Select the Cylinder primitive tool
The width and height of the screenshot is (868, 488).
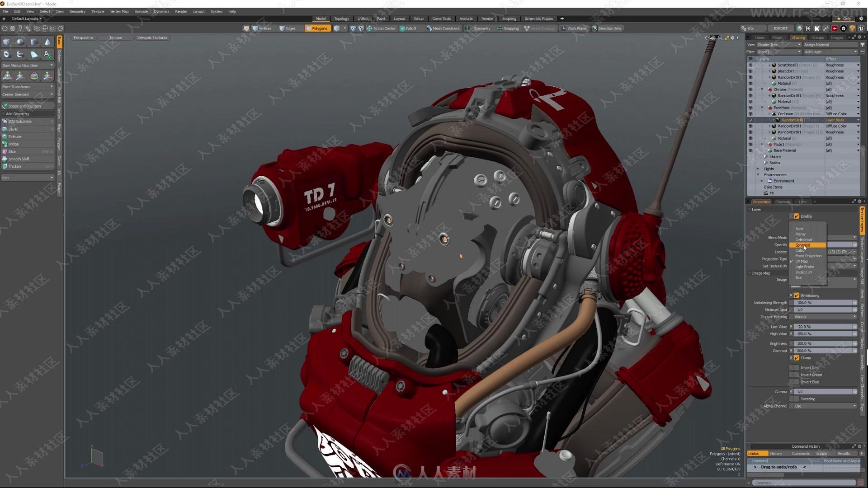pos(34,42)
